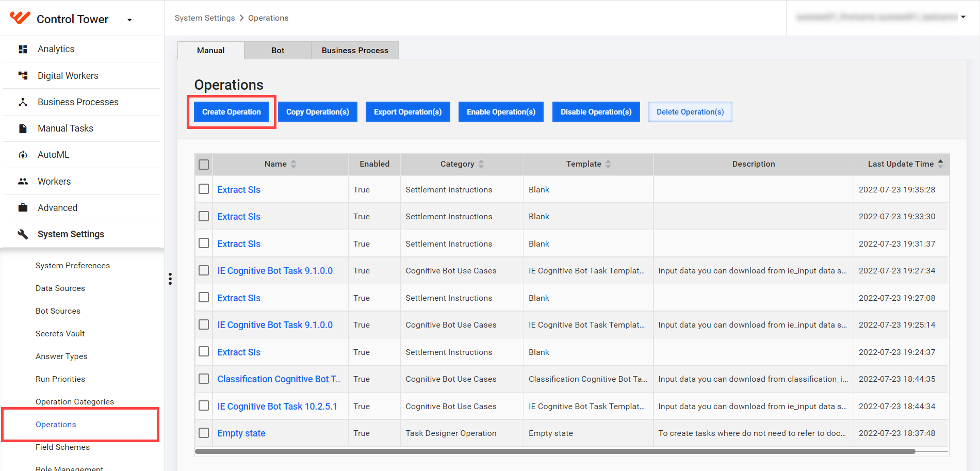Image resolution: width=980 pixels, height=471 pixels.
Task: Open the IE Cognitive Bot Task 10.2.5.1 link
Action: click(x=277, y=407)
